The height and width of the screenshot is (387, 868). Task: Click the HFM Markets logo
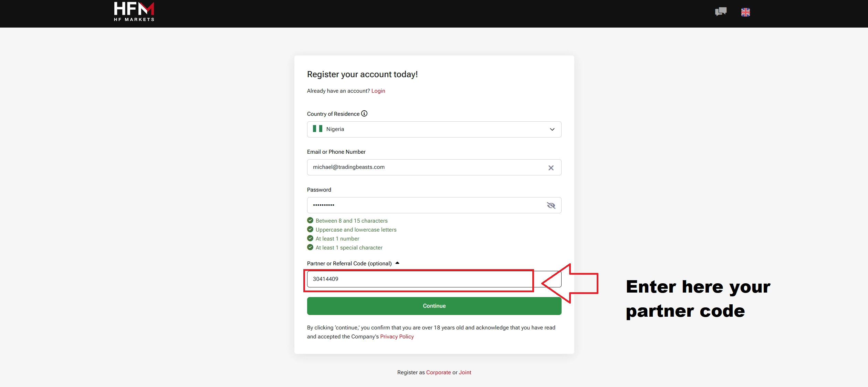(x=134, y=12)
